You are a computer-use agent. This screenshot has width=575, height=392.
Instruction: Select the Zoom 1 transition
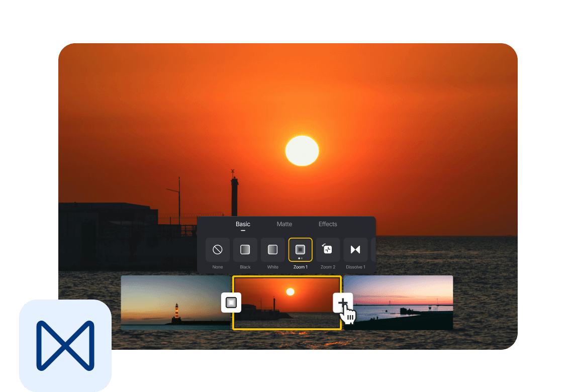[301, 250]
